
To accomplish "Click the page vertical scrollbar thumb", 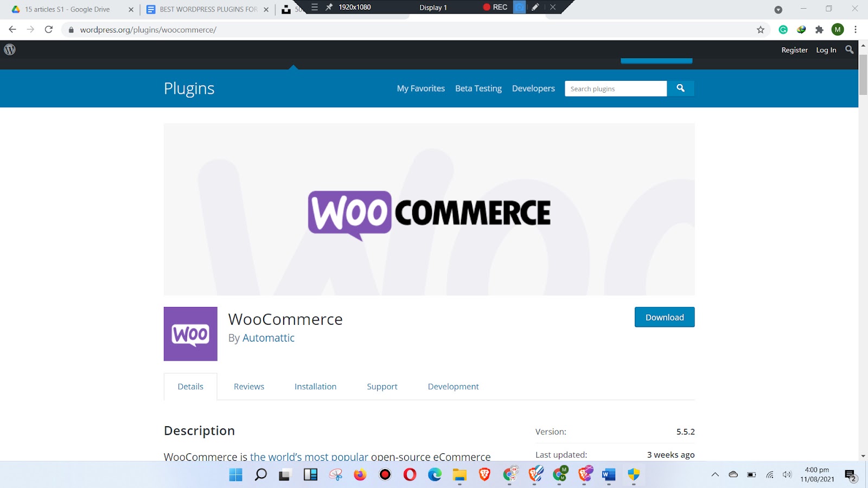I will click(863, 74).
